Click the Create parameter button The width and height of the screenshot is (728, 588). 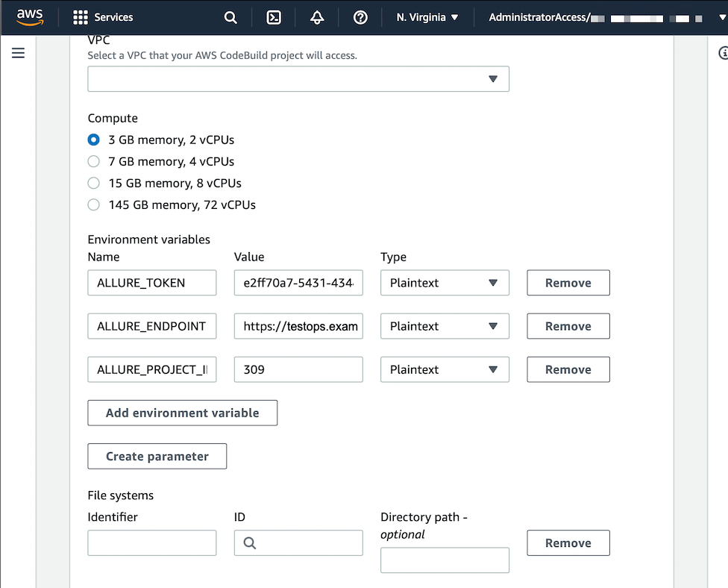coord(157,456)
